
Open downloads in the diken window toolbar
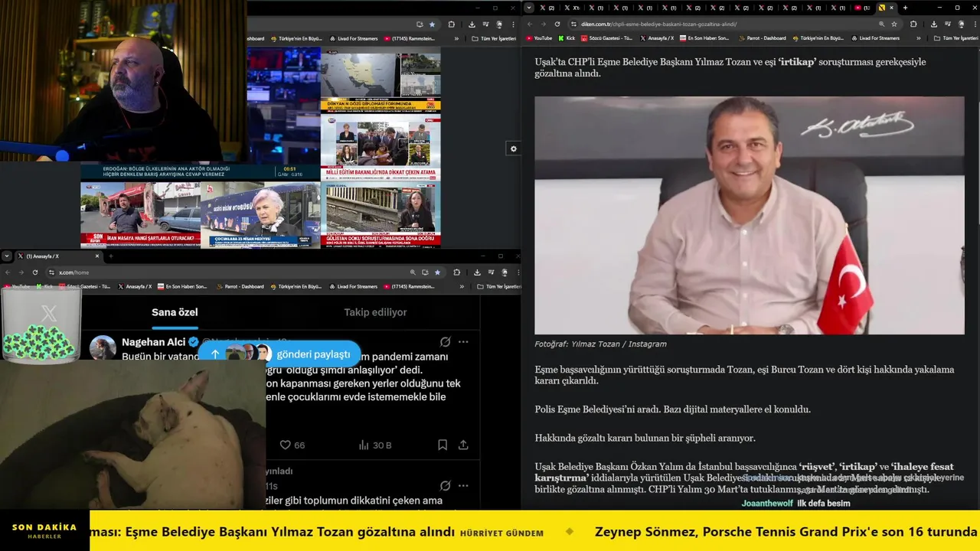point(934,24)
